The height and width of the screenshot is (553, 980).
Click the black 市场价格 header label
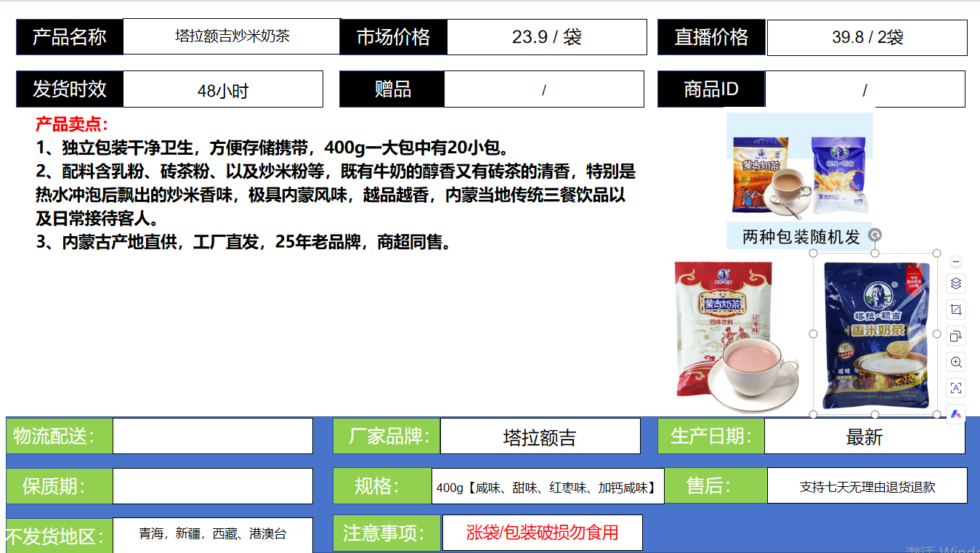393,37
